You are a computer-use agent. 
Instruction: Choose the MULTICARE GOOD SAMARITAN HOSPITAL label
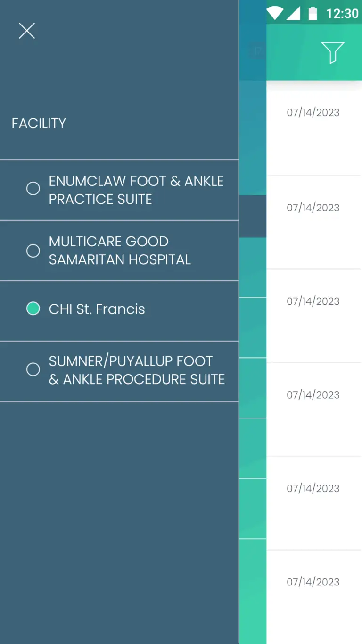[120, 251]
